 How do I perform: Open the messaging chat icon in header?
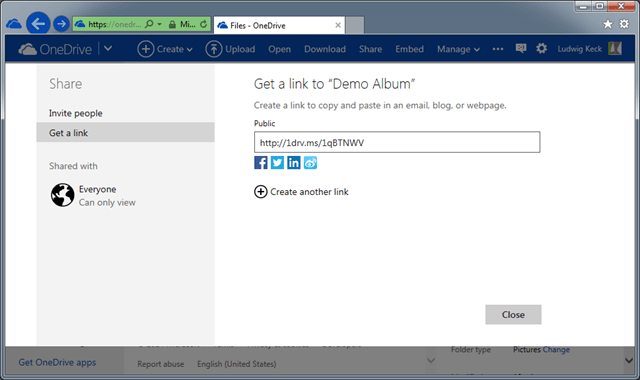pos(520,49)
